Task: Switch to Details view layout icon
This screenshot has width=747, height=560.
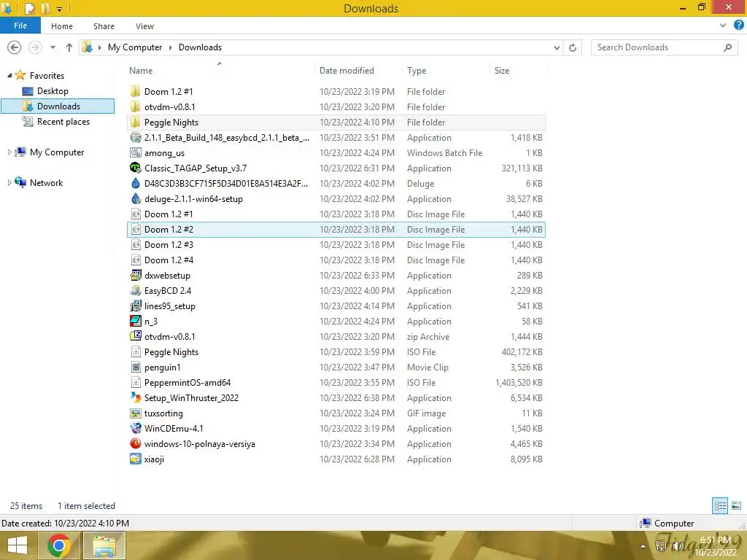Action: click(720, 505)
